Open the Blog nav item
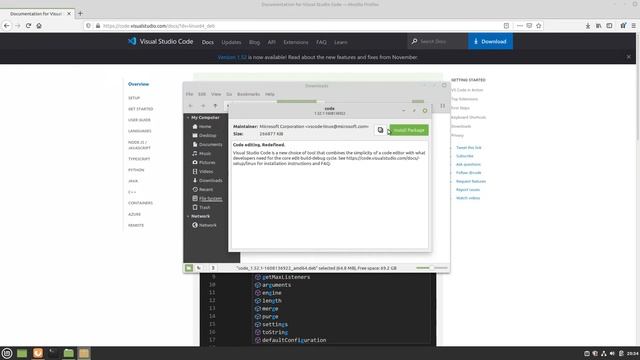This screenshot has height=360, width=640. (x=254, y=42)
